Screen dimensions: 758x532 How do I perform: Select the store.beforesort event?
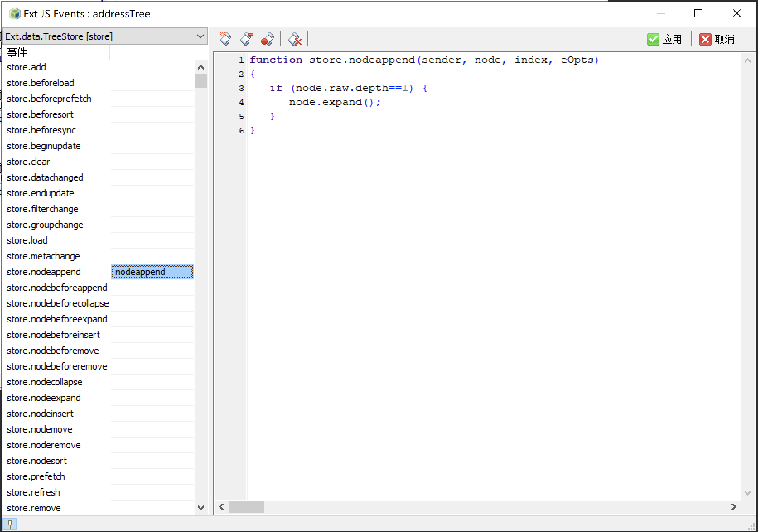point(40,114)
